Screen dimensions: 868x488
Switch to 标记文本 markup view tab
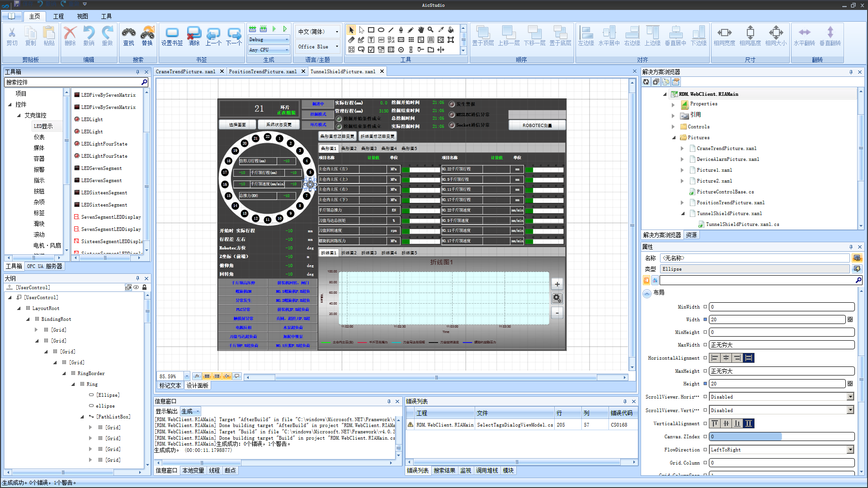170,385
